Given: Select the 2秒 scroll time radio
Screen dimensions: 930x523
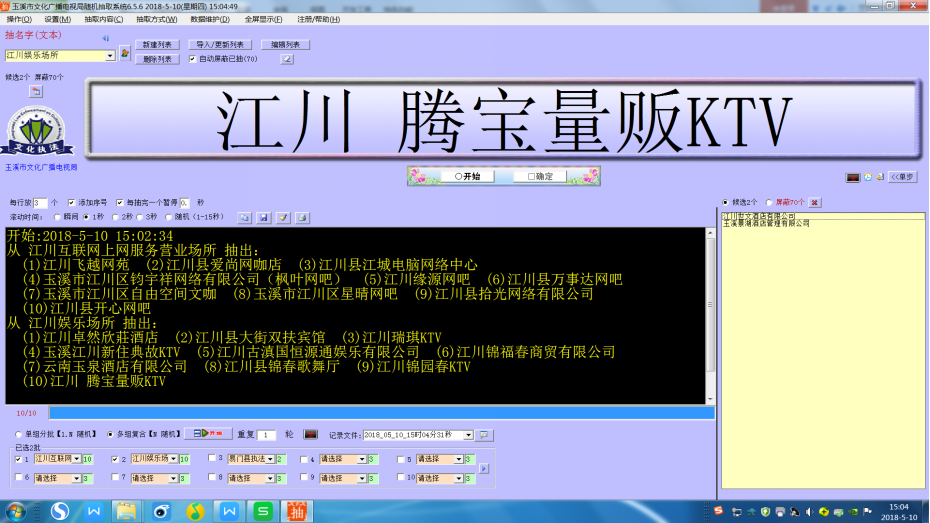Looking at the screenshot, I should pos(115,217).
